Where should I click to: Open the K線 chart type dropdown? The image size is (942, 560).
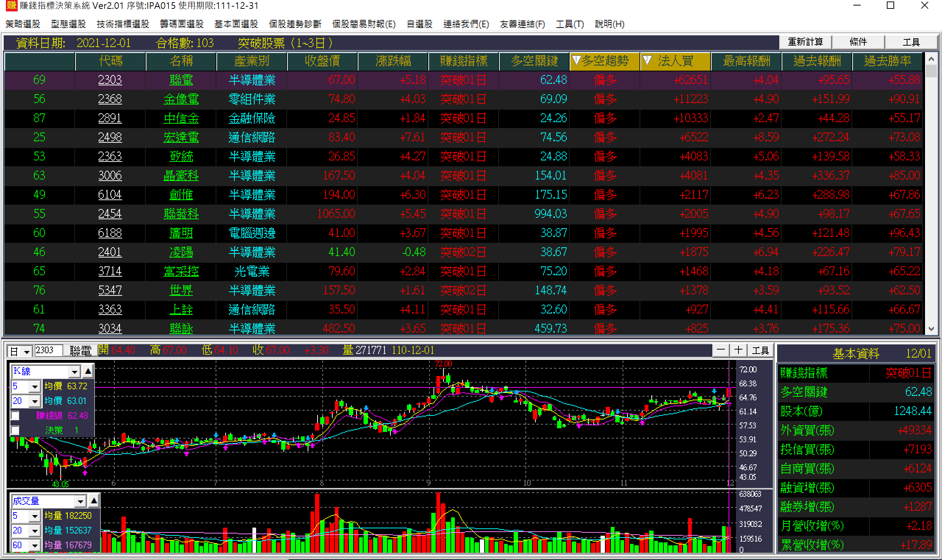(74, 372)
